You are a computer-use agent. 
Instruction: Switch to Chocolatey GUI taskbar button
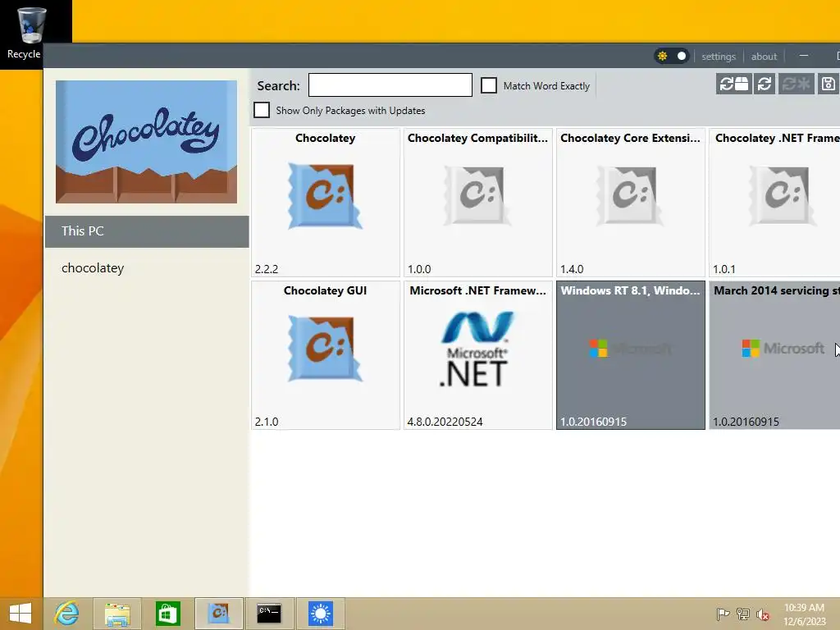pos(218,614)
